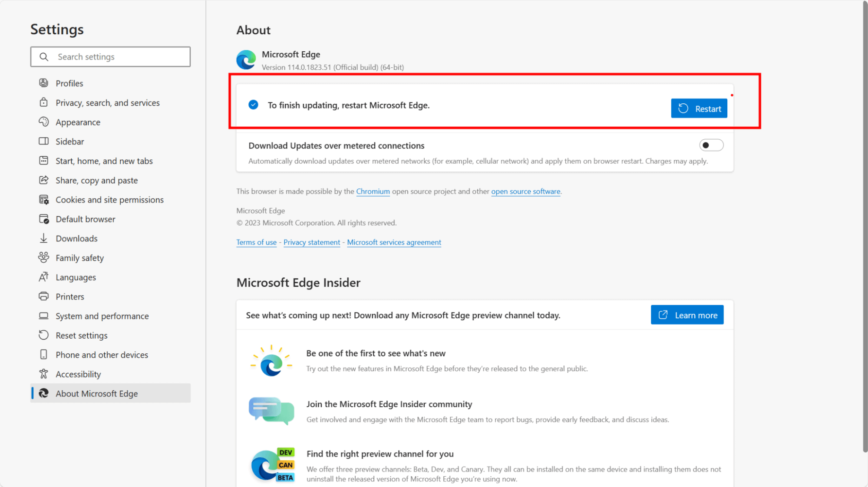Click 'Be one of the first to see what's new'
The image size is (868, 487).
coord(376,353)
